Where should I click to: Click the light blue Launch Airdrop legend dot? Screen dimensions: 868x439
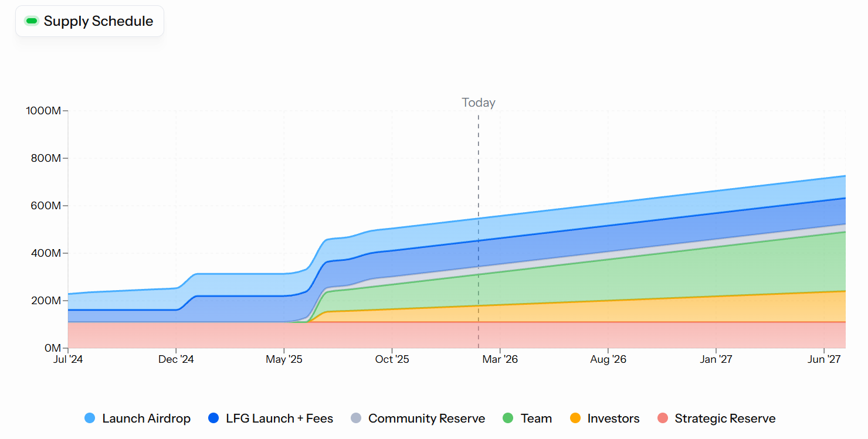click(x=90, y=418)
